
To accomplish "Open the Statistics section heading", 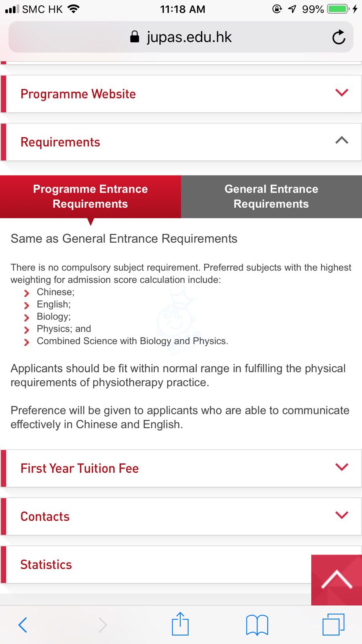I will 46,565.
